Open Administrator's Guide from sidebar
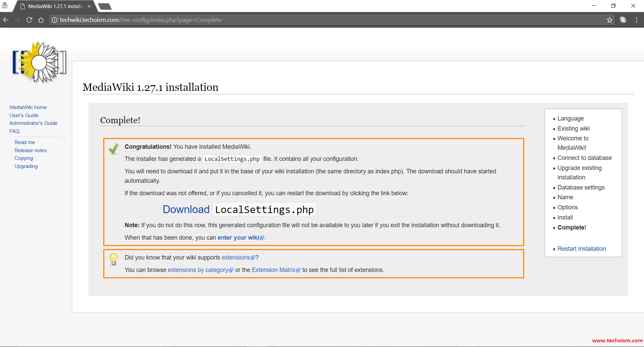 tap(33, 123)
